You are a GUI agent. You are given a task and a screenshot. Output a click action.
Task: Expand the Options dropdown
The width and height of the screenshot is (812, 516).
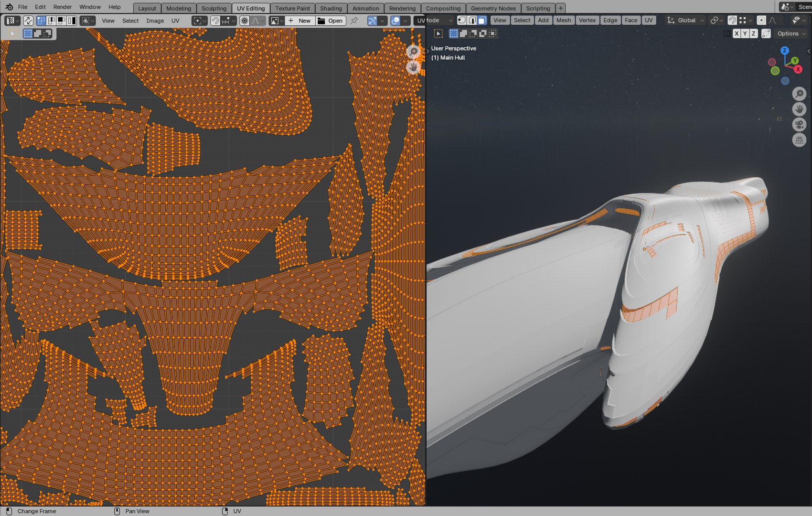791,33
